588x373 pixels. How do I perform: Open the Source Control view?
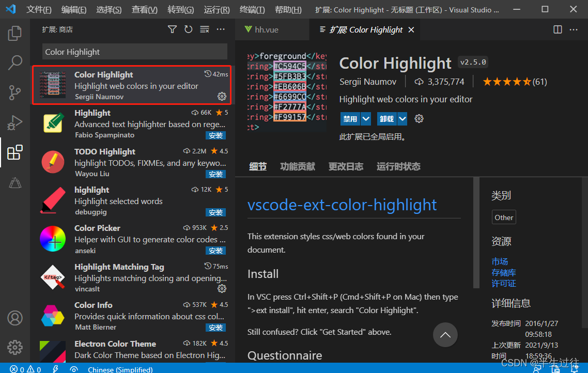click(x=15, y=92)
